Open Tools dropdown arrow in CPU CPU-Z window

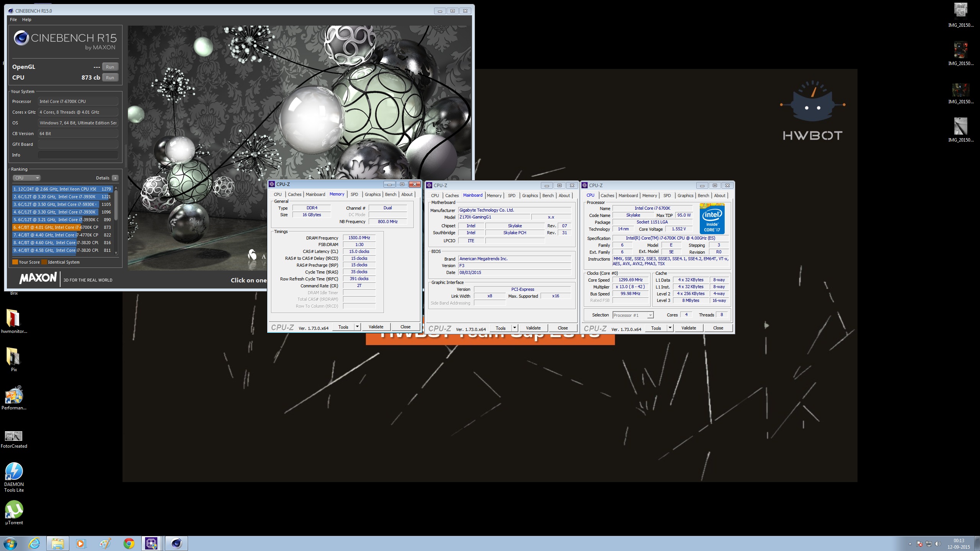(x=670, y=328)
